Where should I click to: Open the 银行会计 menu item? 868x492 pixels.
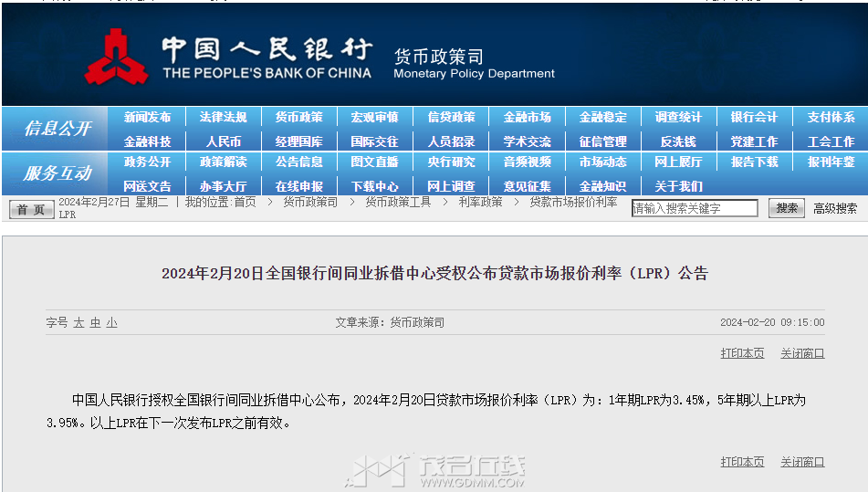tap(754, 118)
